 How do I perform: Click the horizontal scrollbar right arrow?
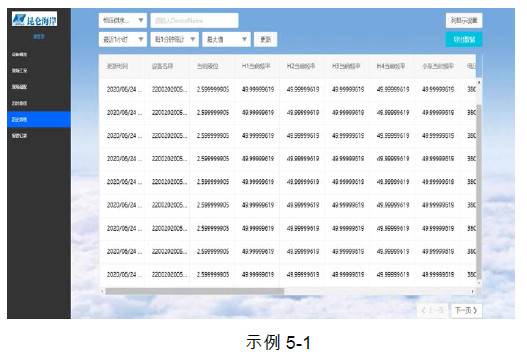[473, 291]
